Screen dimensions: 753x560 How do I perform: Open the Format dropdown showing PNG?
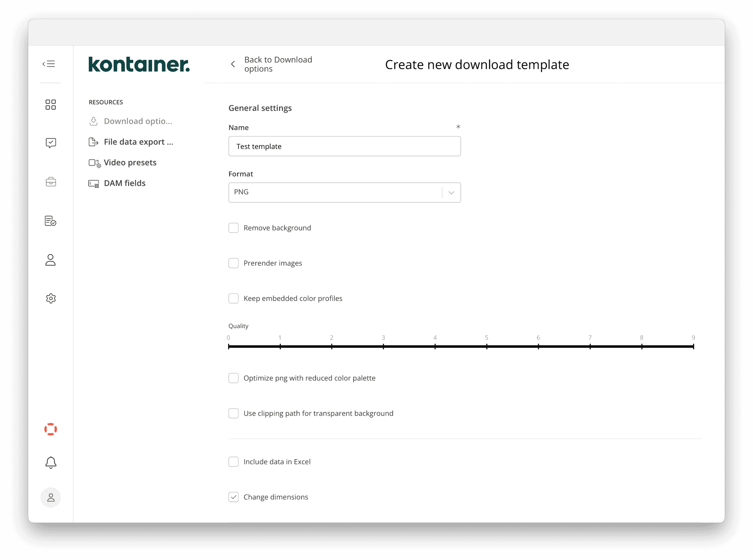pos(451,192)
